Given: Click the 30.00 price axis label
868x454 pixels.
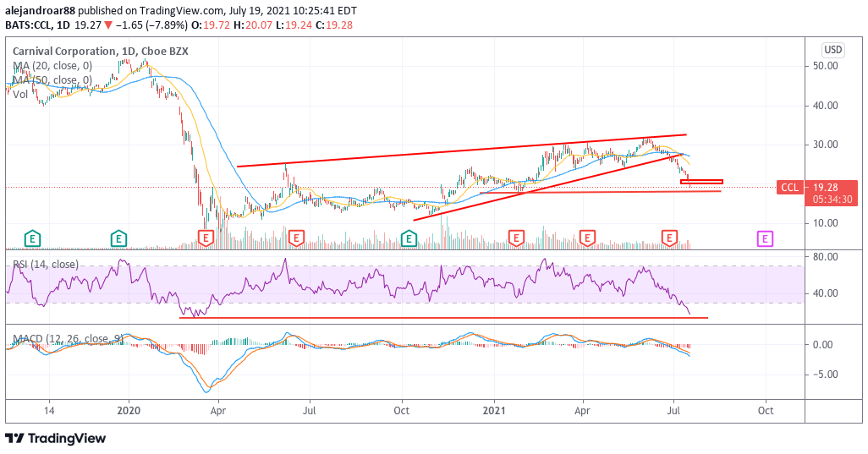Looking at the screenshot, I should (825, 145).
